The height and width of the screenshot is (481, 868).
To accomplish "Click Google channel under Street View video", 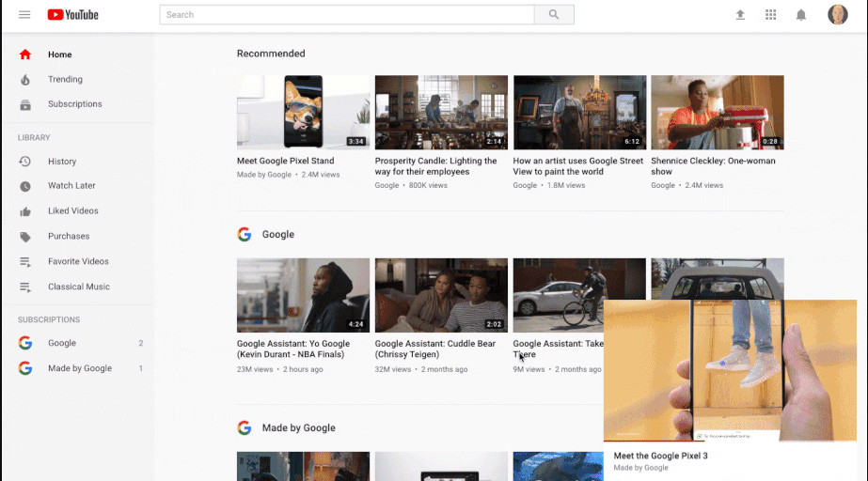I will 525,185.
